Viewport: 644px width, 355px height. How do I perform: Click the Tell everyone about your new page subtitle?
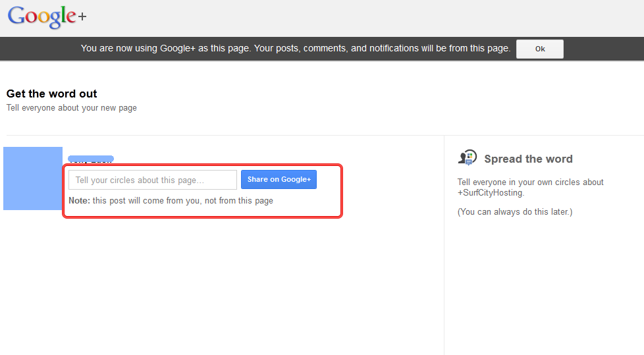[x=72, y=108]
